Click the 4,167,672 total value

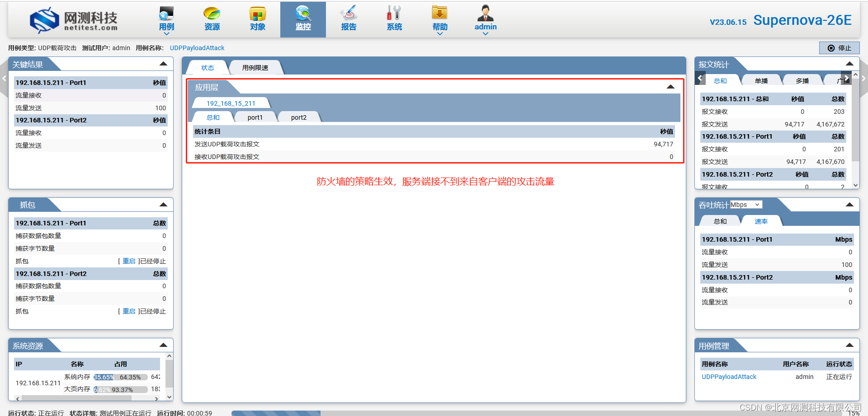pos(830,124)
